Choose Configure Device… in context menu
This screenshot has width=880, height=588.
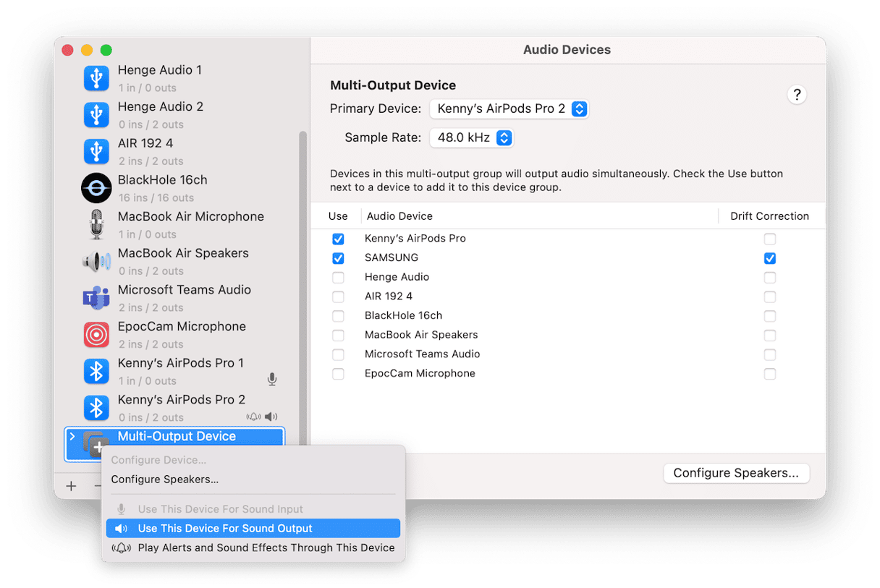[x=158, y=460]
